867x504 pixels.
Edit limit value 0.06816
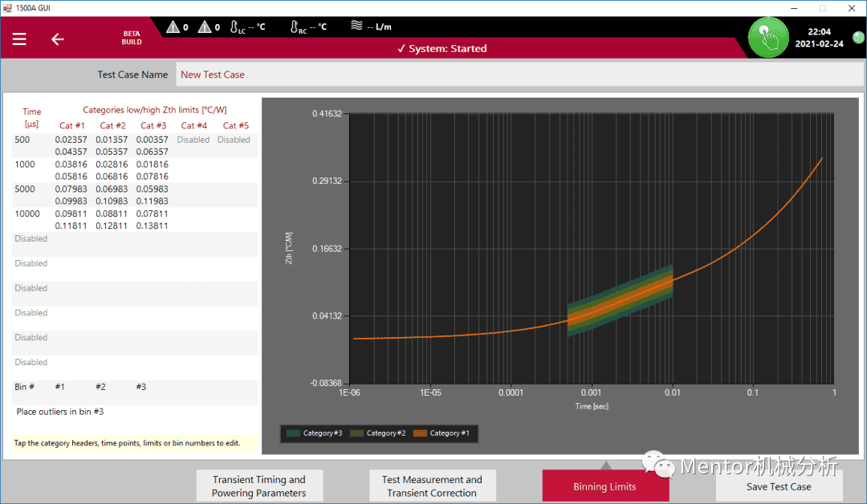(112, 177)
